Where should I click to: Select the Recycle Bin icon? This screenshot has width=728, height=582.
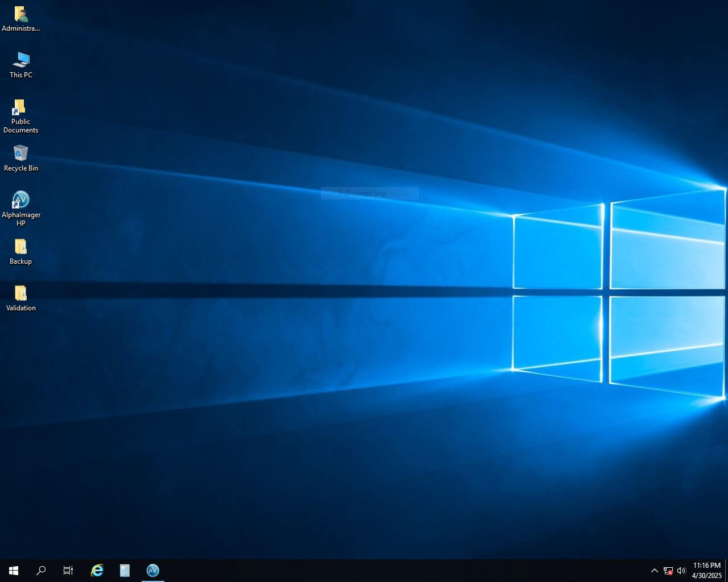pos(20,153)
